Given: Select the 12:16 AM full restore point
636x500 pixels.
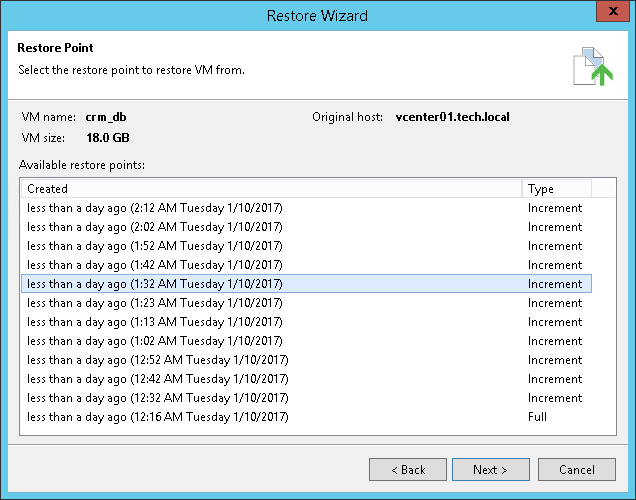Looking at the screenshot, I should pos(307,417).
